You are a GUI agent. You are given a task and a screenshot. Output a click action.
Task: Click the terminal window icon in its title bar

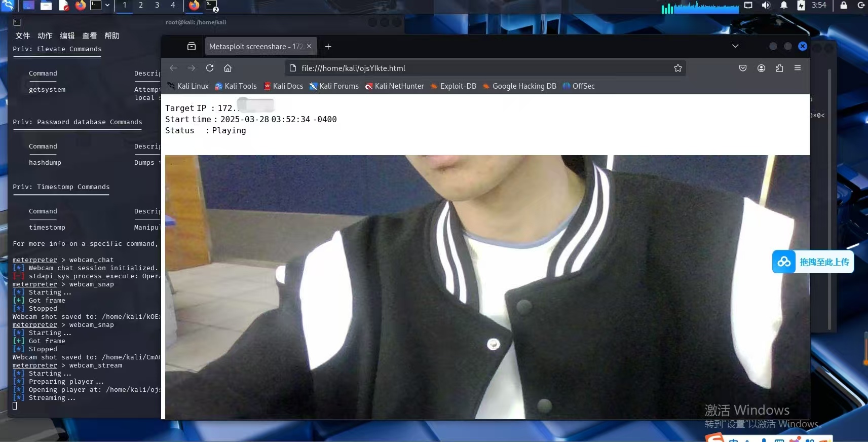point(17,22)
